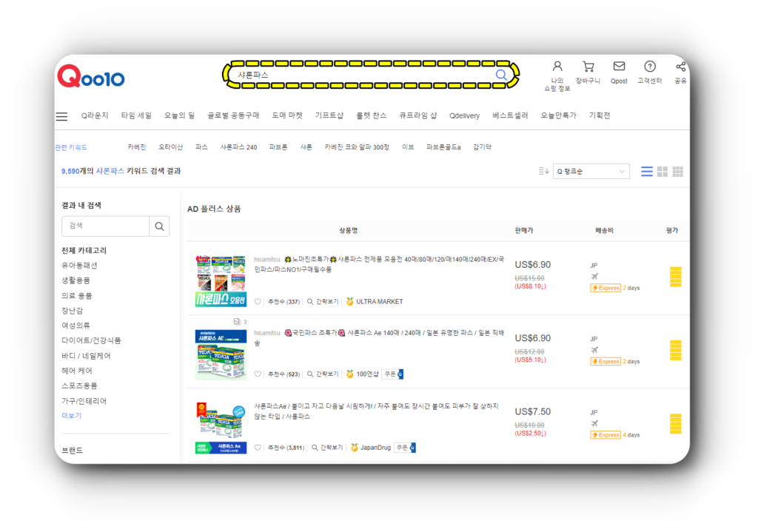Open product title 국민파스 초특가 샤론파스 Ae
The height and width of the screenshot is (532, 758).
[x=379, y=337]
